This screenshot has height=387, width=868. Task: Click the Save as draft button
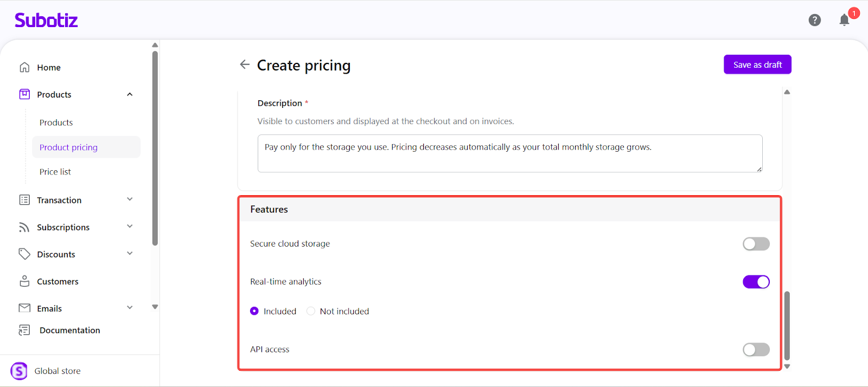pos(757,64)
